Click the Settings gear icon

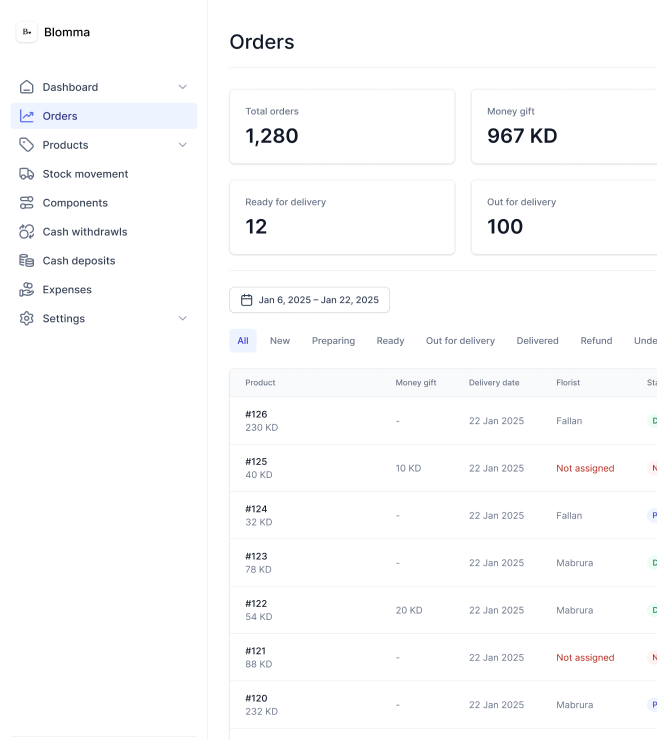pos(27,319)
